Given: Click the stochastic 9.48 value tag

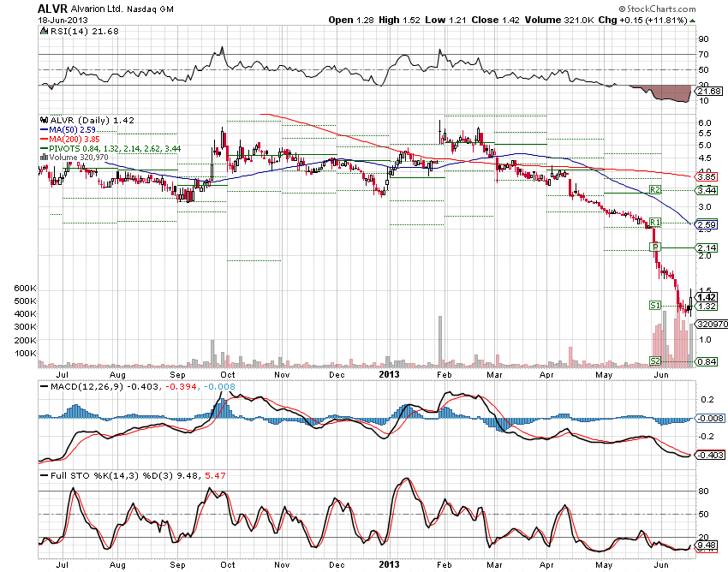Looking at the screenshot, I should click(707, 545).
